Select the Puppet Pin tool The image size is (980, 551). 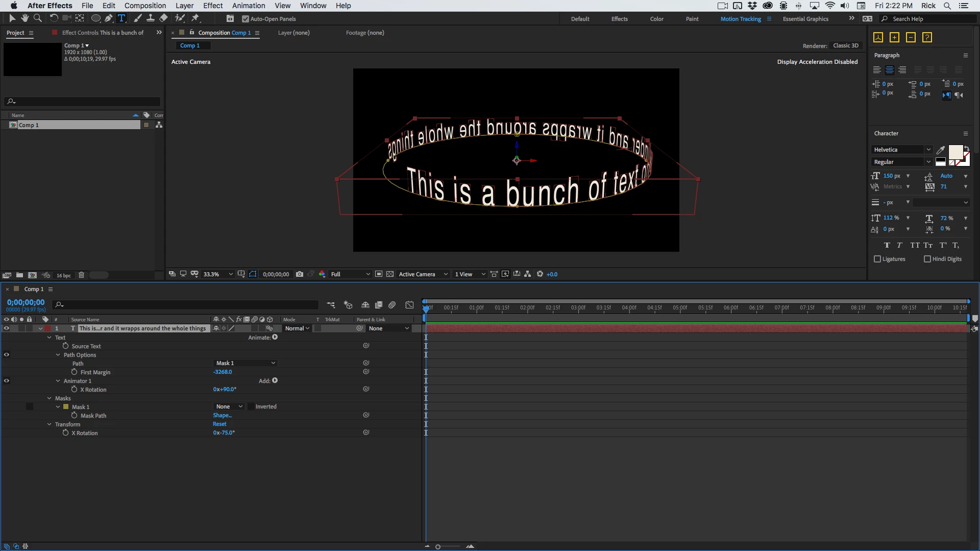tap(195, 18)
